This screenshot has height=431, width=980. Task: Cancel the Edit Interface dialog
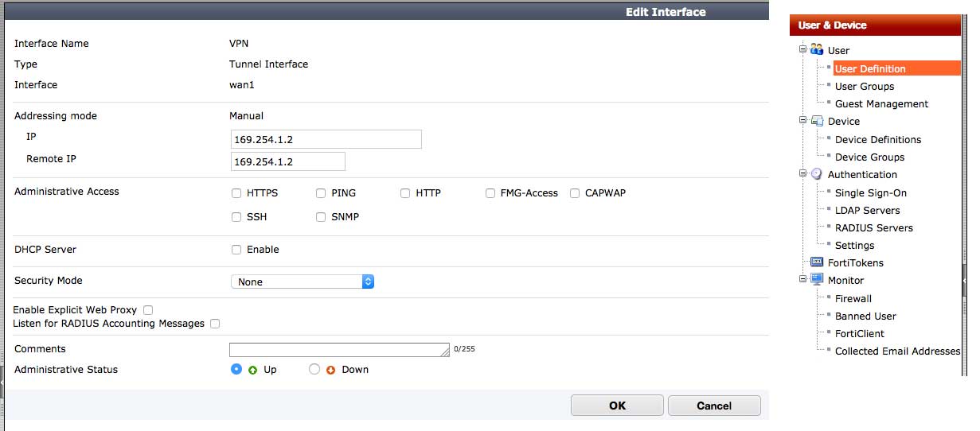click(x=713, y=406)
